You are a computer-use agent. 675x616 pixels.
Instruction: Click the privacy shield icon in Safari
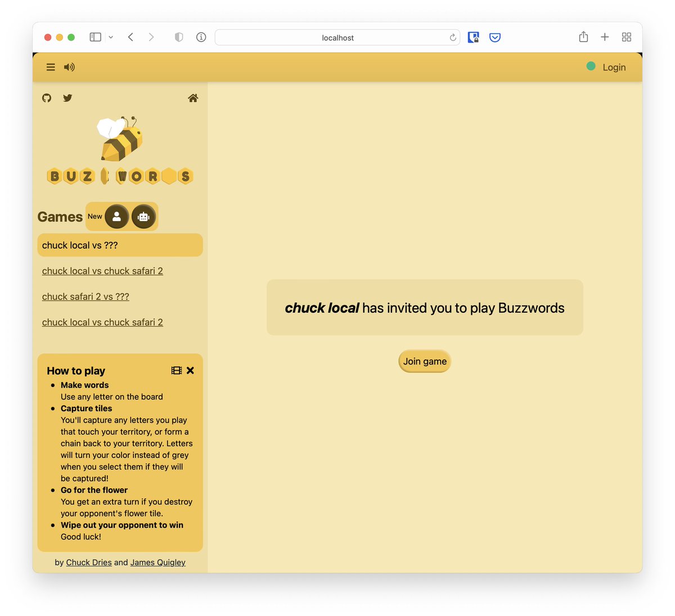(x=179, y=37)
